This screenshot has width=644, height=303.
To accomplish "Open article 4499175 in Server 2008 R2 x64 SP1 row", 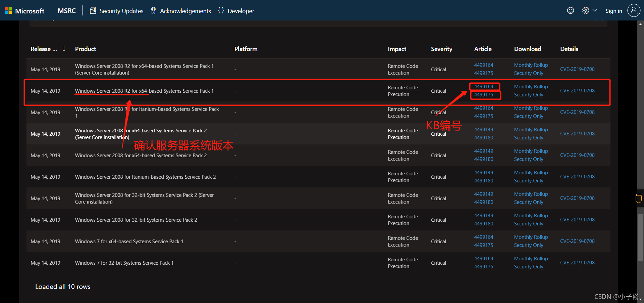I will (x=484, y=95).
